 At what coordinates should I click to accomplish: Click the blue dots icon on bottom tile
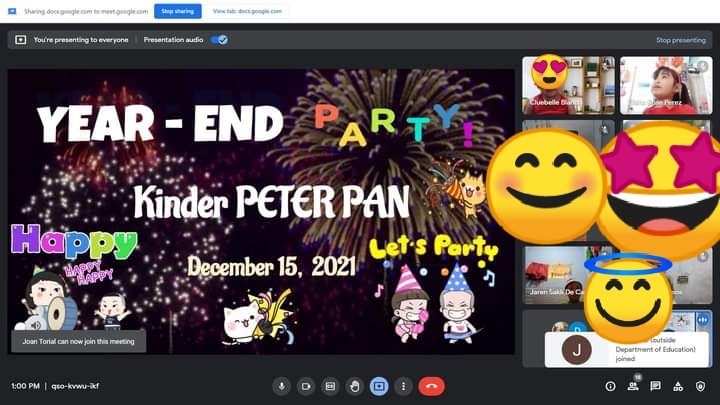tap(703, 319)
